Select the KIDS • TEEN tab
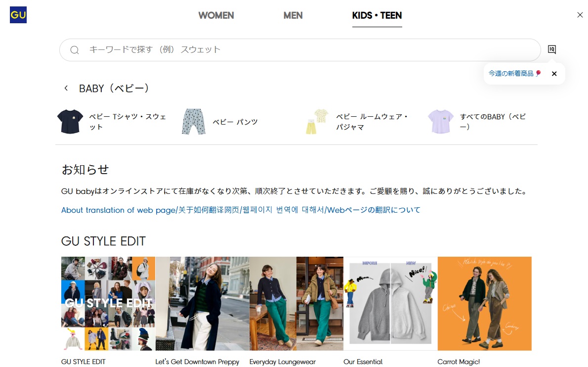This screenshot has width=588, height=367. coord(377,15)
